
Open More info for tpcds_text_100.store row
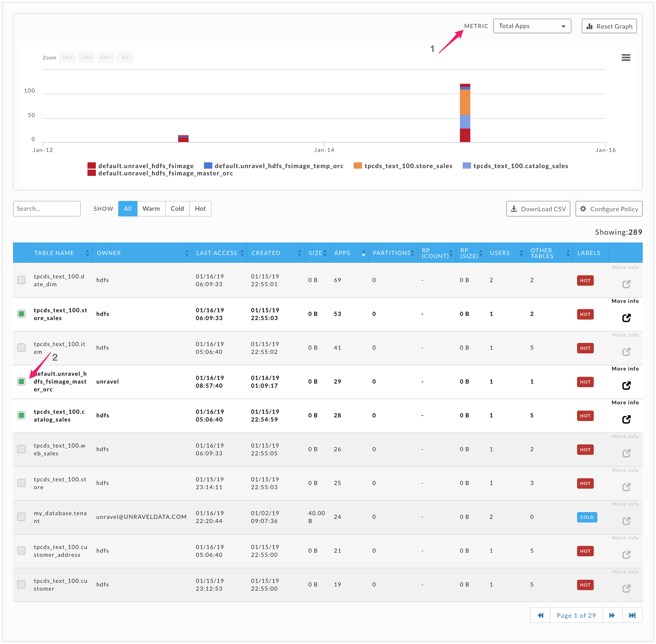point(626,487)
